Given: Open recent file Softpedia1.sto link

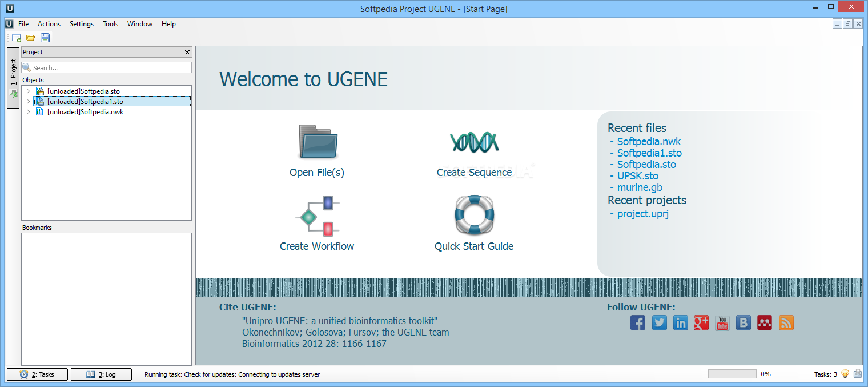Looking at the screenshot, I should pyautogui.click(x=649, y=153).
